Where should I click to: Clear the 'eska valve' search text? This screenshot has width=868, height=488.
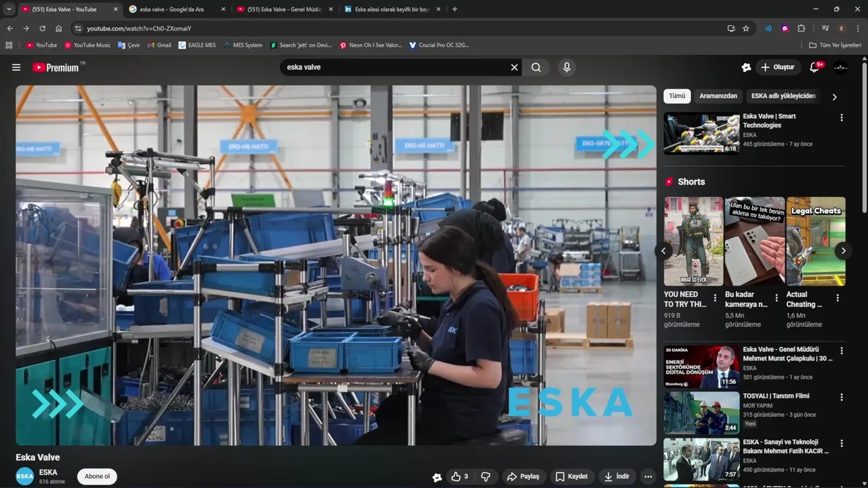click(x=514, y=67)
